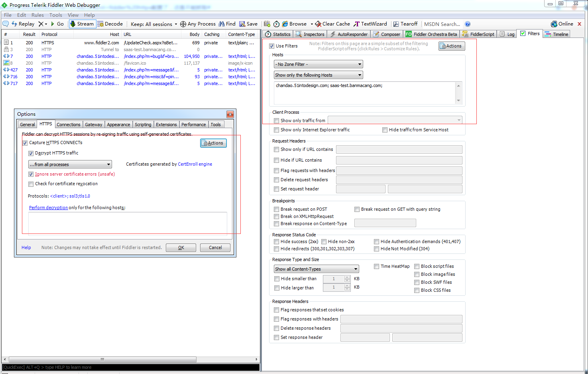
Task: Open the FiddlerScript tab
Action: [x=478, y=34]
